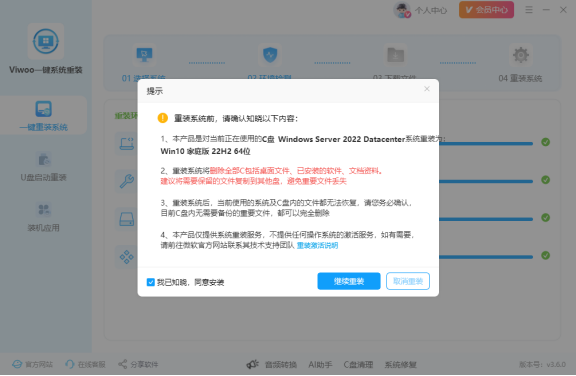Image resolution: width=576 pixels, height=376 pixels.
Task: Click the first green check mark
Action: point(546,142)
